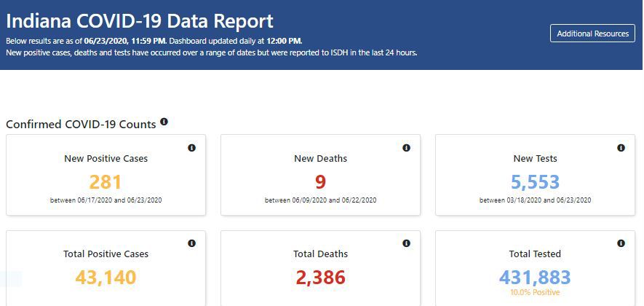Screen dimensions: 644x306
Task: Click the 43,140 total positive cases figure
Action: click(106, 278)
